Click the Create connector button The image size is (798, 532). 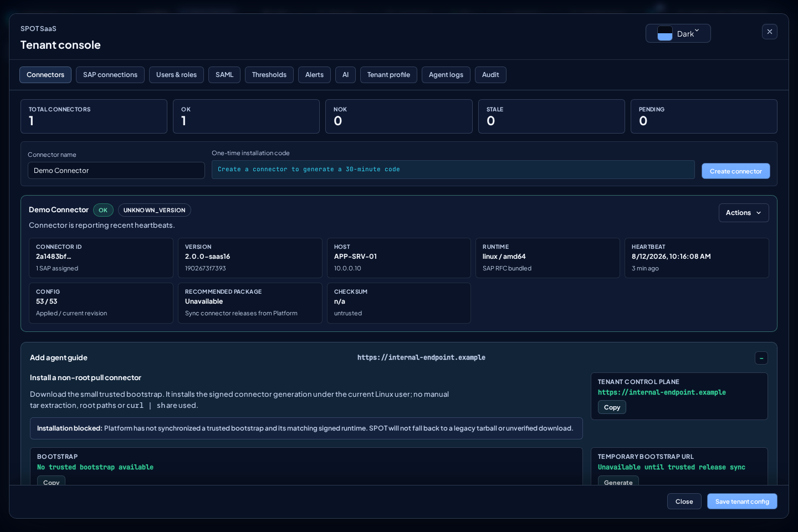coord(735,171)
